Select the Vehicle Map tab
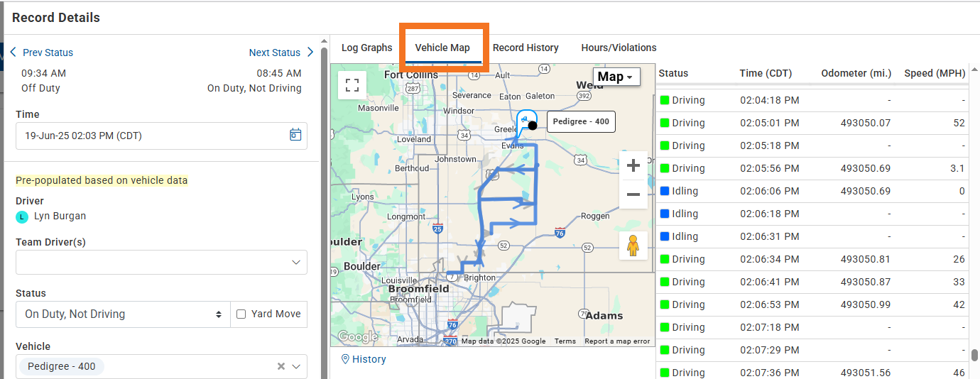The image size is (980, 379). 442,48
